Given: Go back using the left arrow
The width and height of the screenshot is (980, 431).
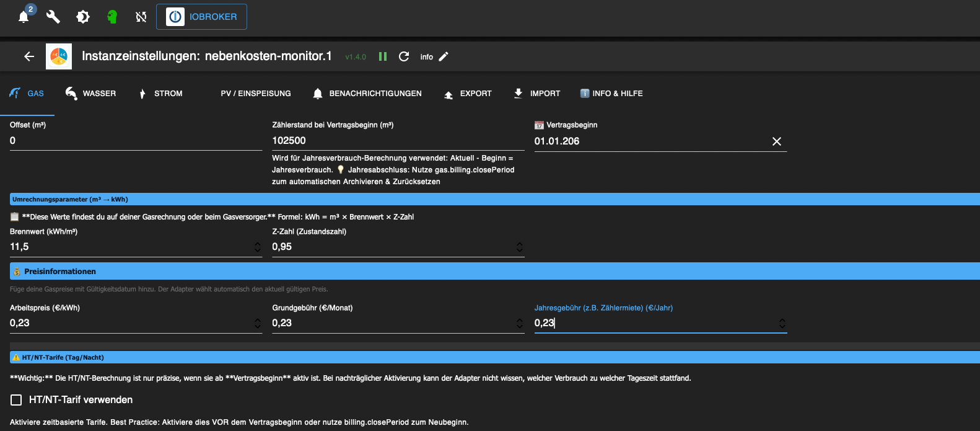Looking at the screenshot, I should [x=29, y=56].
